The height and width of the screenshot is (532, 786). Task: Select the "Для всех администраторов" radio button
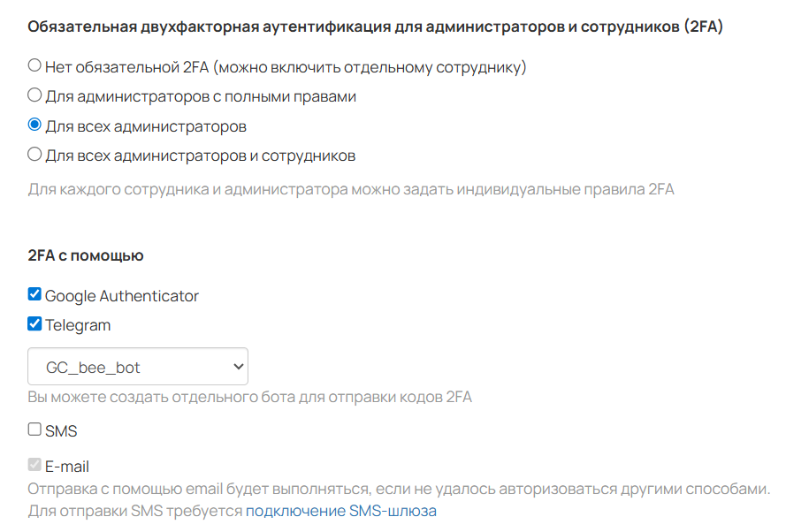tap(34, 125)
